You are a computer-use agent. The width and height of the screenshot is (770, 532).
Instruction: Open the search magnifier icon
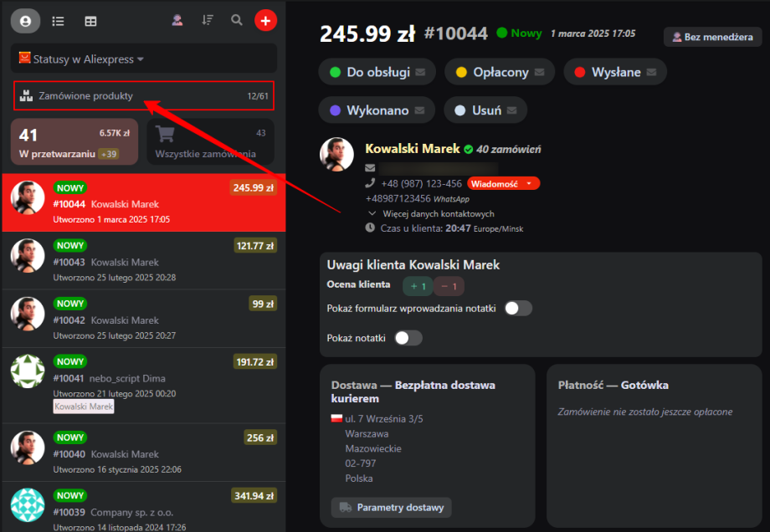click(237, 21)
